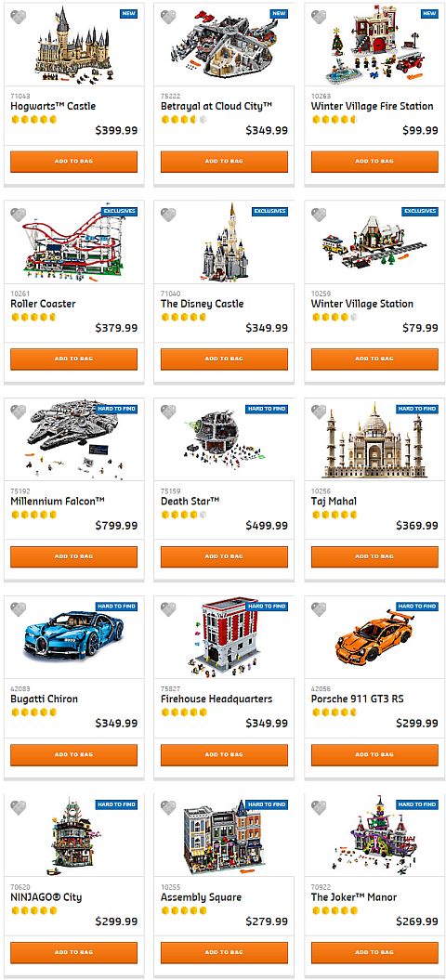Click the heart icon on Taj Mahal card
This screenshot has width=446, height=980.
click(319, 412)
